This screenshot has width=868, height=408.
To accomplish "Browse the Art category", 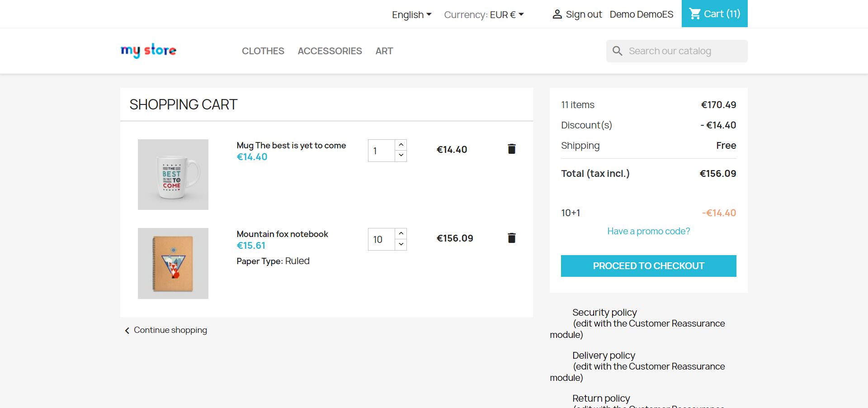I will pyautogui.click(x=384, y=51).
